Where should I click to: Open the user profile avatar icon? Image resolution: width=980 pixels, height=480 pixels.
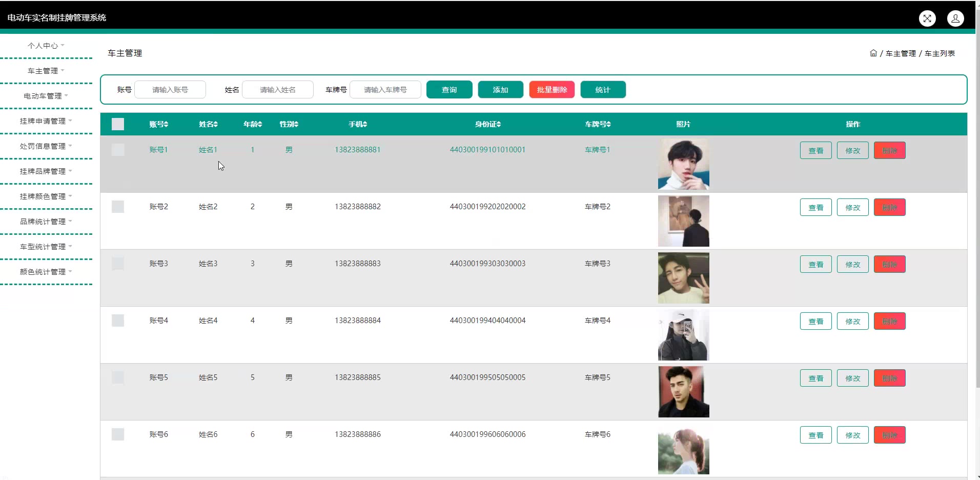coord(955,18)
